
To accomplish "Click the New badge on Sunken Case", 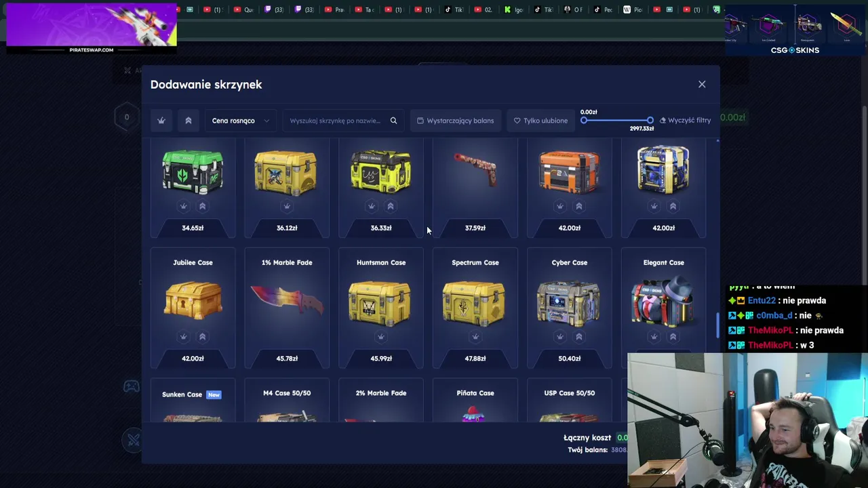I will 214,394.
